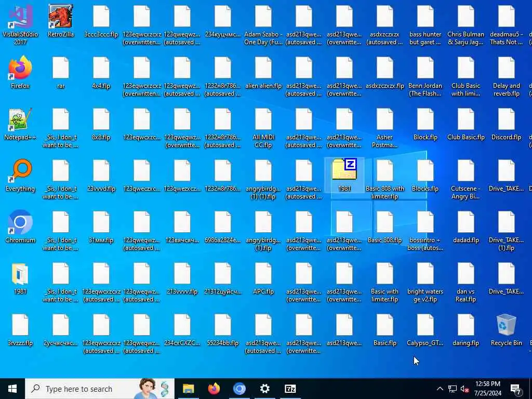The height and width of the screenshot is (399, 532).
Task: Open the Windows Start menu
Action: pyautogui.click(x=12, y=389)
